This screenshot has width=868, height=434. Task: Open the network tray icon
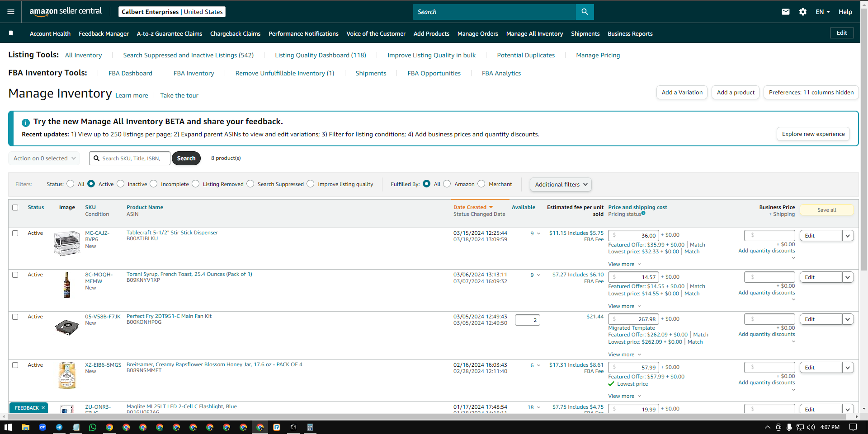pos(800,427)
